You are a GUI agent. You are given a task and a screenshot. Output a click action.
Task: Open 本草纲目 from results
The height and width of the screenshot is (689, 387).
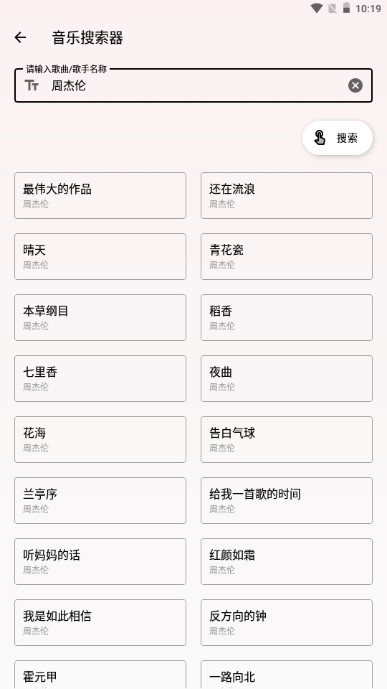pyautogui.click(x=100, y=318)
